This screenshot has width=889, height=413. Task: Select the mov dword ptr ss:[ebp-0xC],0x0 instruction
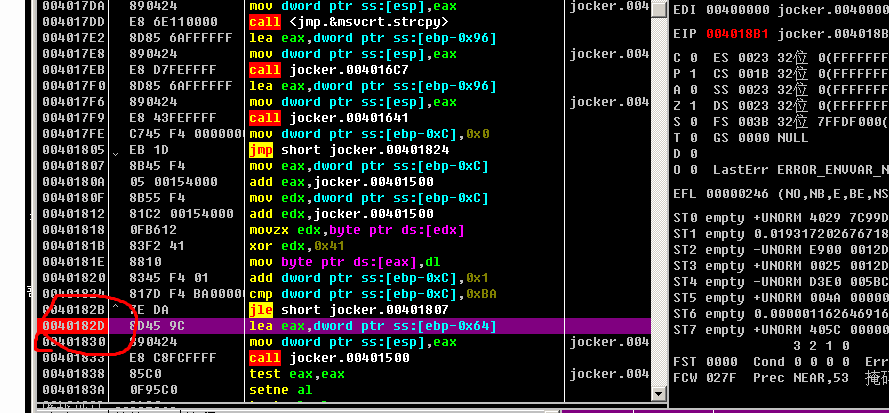click(x=369, y=134)
